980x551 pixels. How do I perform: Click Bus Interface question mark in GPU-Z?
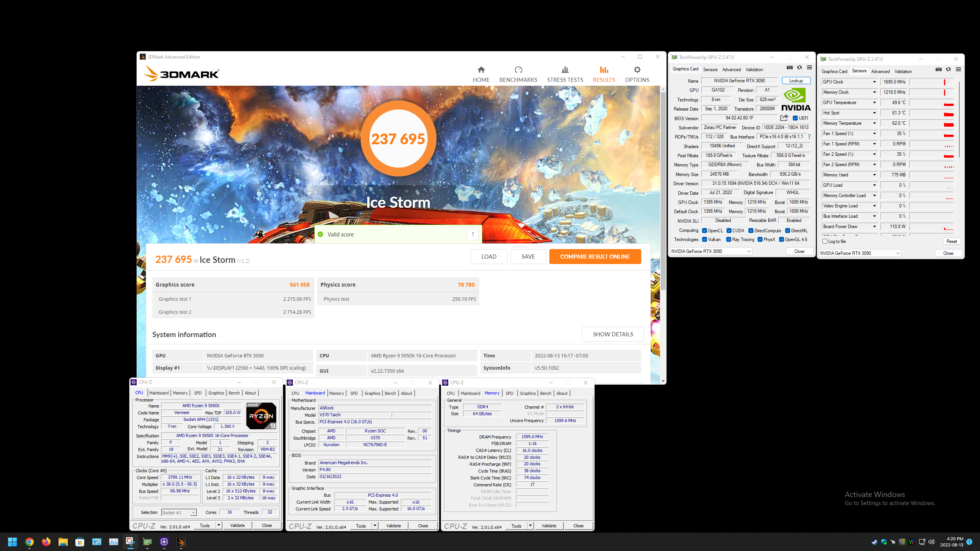click(x=809, y=137)
